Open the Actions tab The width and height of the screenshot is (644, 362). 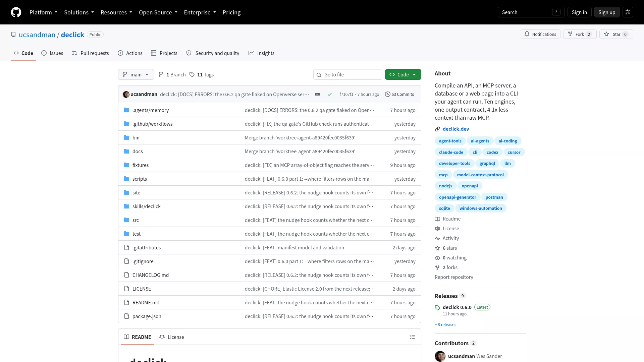click(130, 53)
